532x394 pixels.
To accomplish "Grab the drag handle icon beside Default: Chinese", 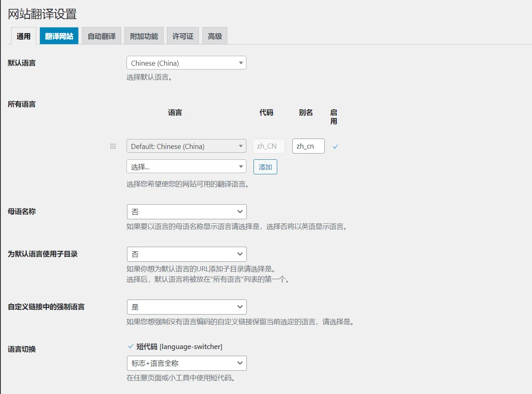I will [x=113, y=146].
